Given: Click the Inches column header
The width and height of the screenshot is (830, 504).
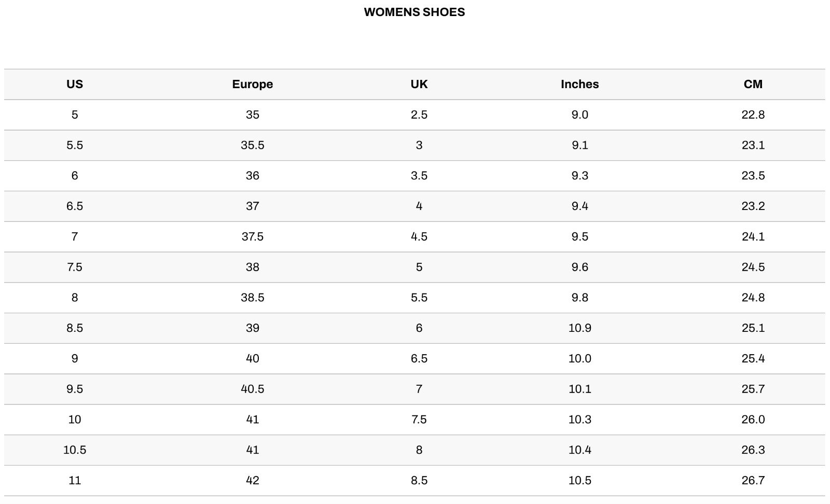Looking at the screenshot, I should [x=579, y=84].
